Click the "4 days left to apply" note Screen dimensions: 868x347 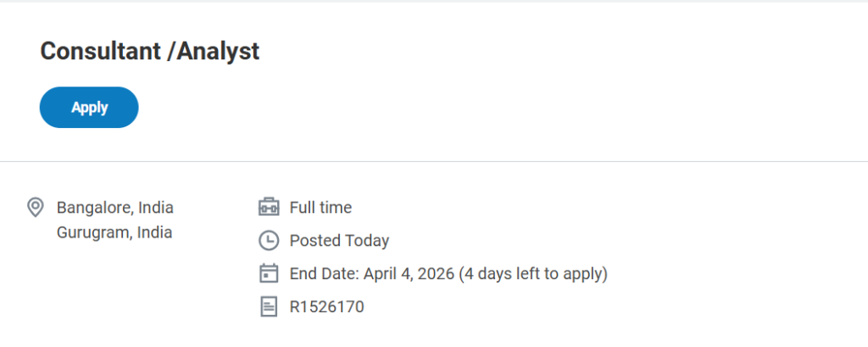click(533, 273)
